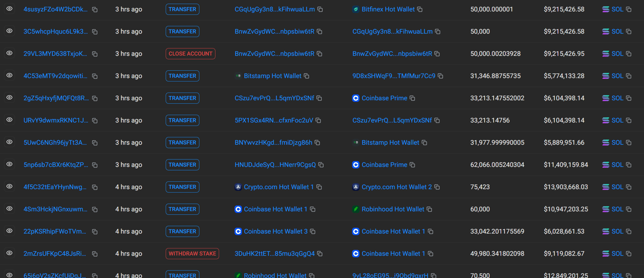The height and width of the screenshot is (278, 644).
Task: Toggle the eye icon for the 2mZrsUFKpC48JsRi transaction
Action: pyautogui.click(x=9, y=253)
